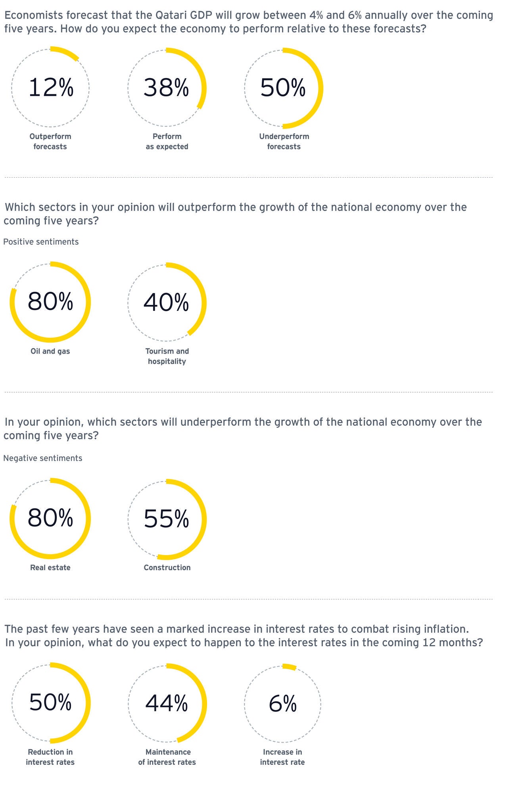Click the Qatari GDP forecast question text
Screen dimensions: 520x812
tap(248, 22)
